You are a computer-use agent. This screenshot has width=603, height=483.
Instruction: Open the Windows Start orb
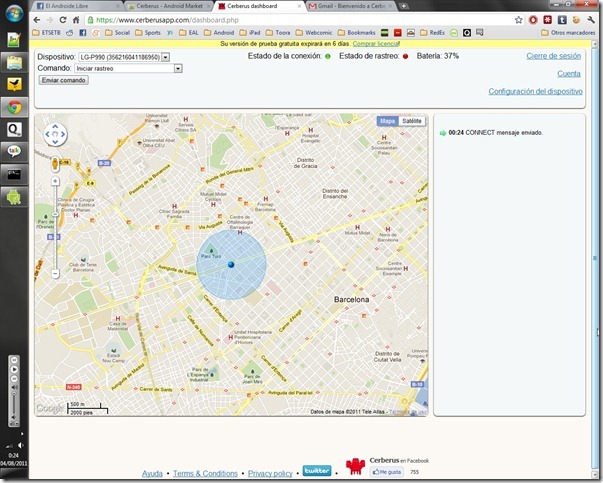(14, 13)
